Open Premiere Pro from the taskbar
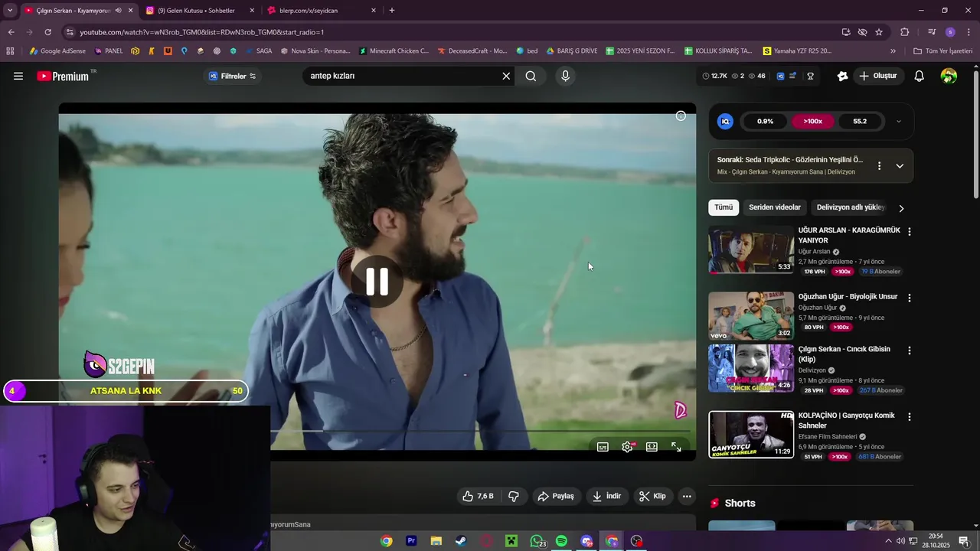Image resolution: width=980 pixels, height=551 pixels. pos(411,541)
